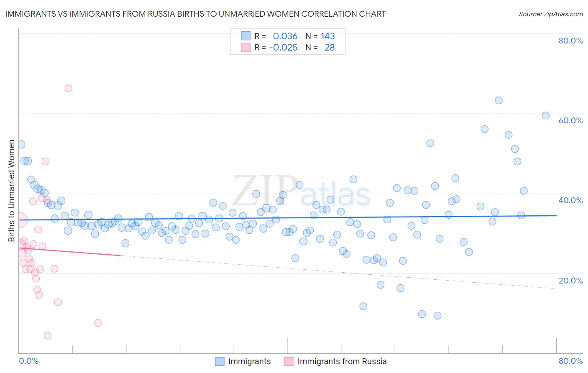Click the chart title text

point(195,14)
